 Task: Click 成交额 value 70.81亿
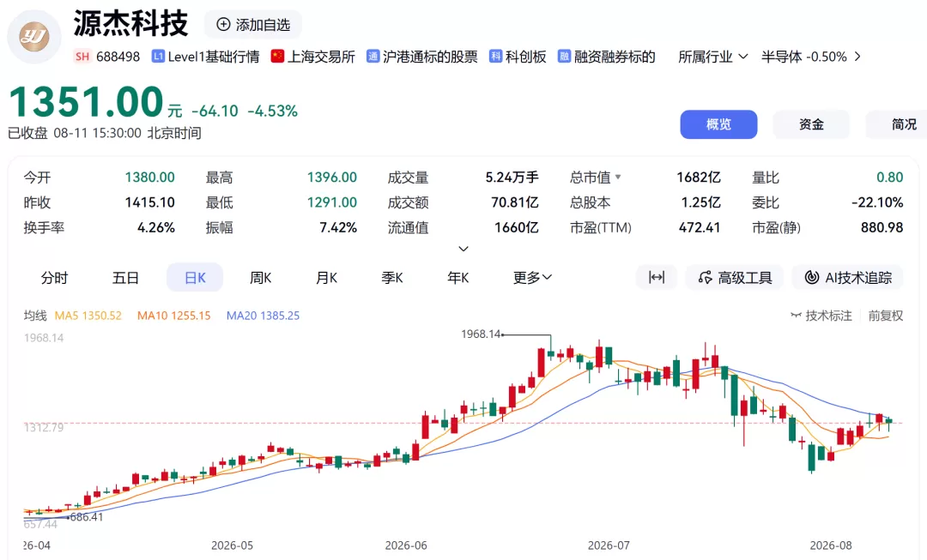(x=514, y=202)
